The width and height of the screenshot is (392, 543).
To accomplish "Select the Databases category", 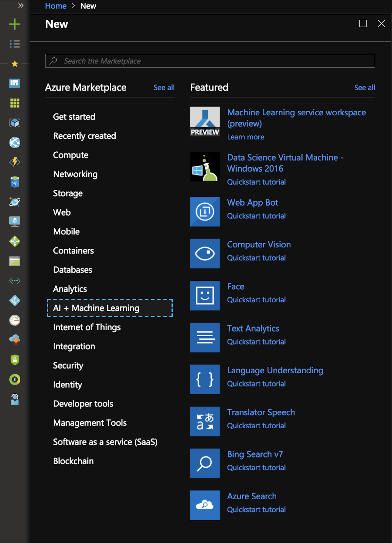I will coord(73,270).
